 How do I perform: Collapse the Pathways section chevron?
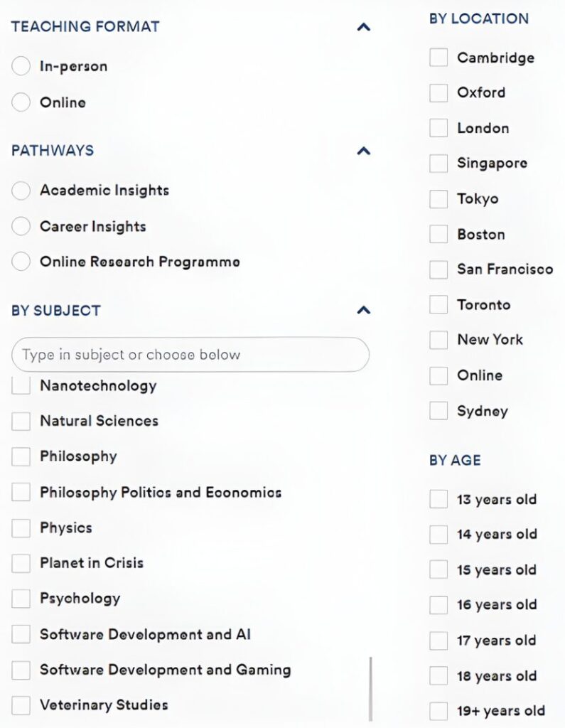364,151
